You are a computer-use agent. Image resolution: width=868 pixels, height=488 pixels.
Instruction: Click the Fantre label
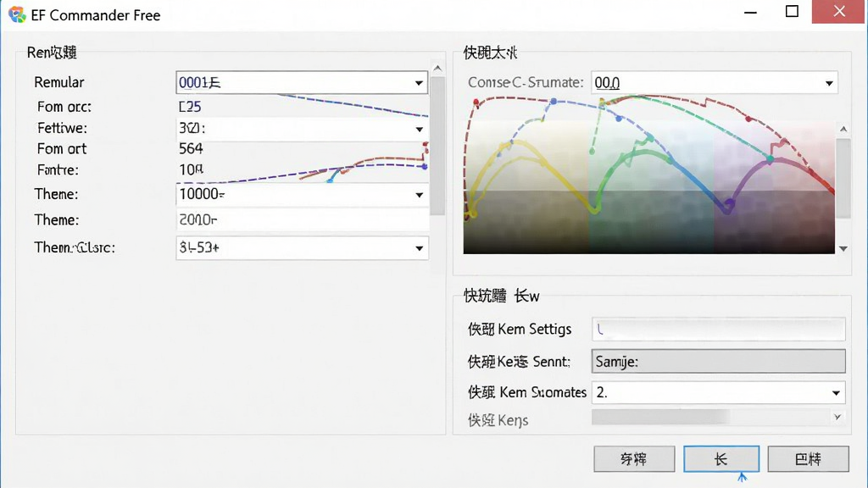click(58, 169)
